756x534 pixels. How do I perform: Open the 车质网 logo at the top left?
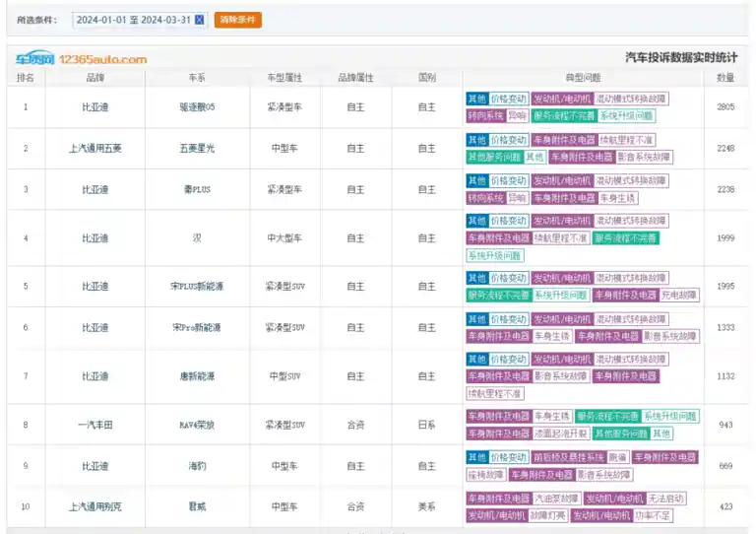34,59
